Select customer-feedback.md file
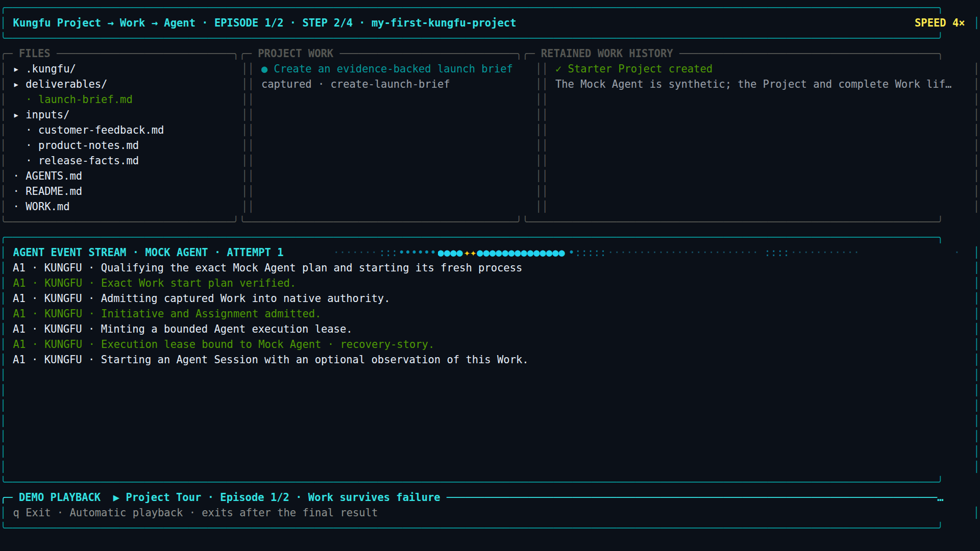980x551 pixels. click(101, 130)
